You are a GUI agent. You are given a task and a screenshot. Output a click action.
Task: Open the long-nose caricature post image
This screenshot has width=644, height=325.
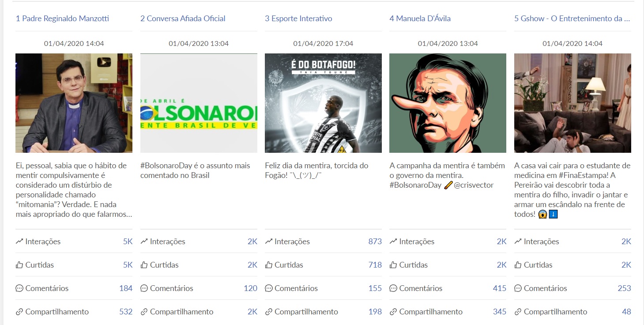[448, 103]
